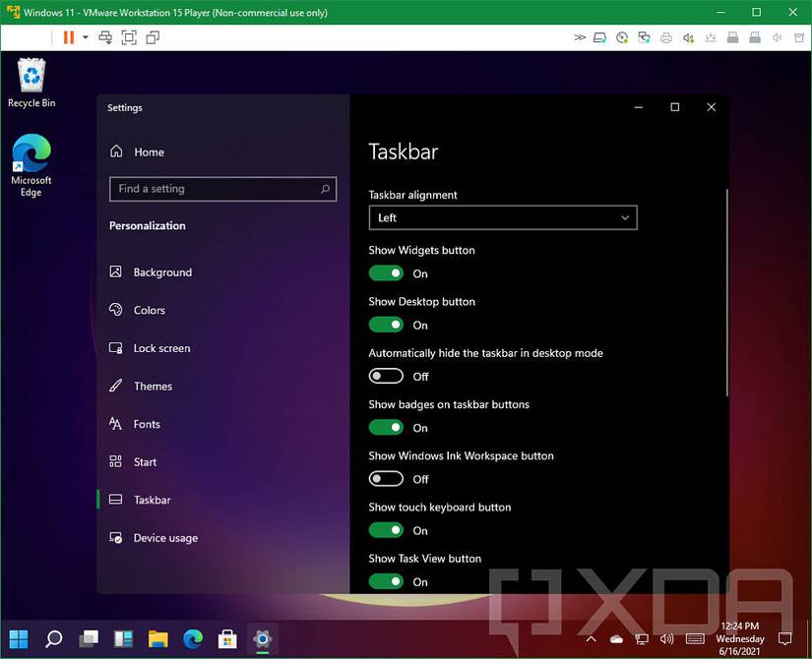
Task: Open Fonts settings page
Action: click(x=135, y=424)
